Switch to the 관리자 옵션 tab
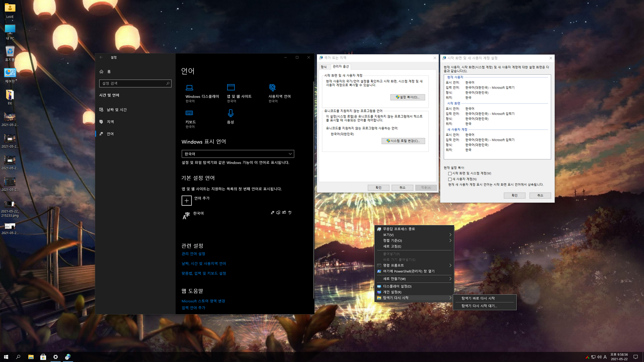The height and width of the screenshot is (362, 644). click(x=341, y=66)
